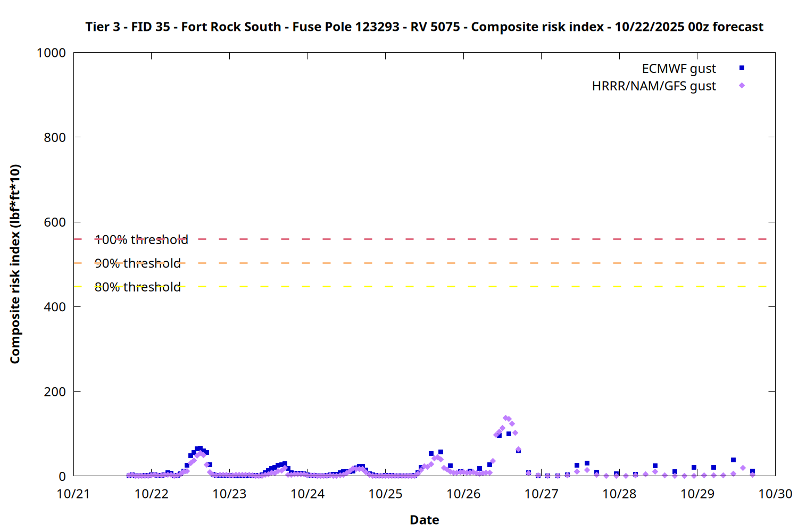Click the blue ECMWF gust legend square

tap(742, 68)
